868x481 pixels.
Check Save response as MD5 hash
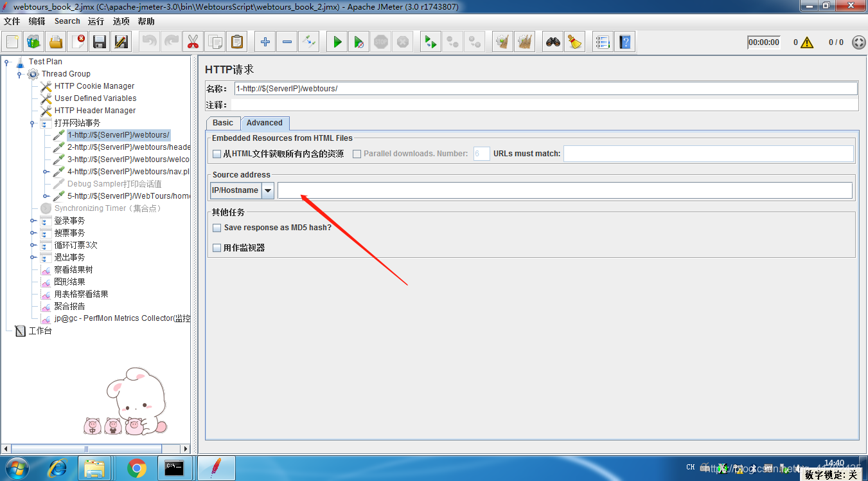click(217, 228)
